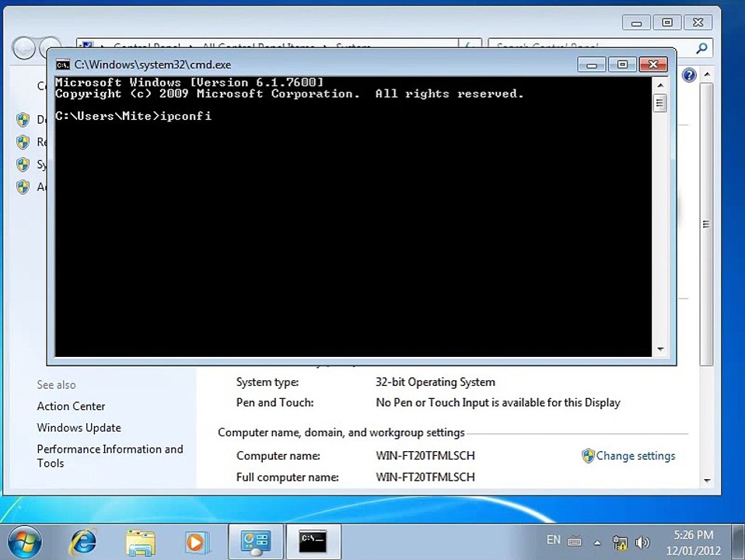Click the cmd window scrollbar thumb
745x560 pixels.
(x=660, y=103)
